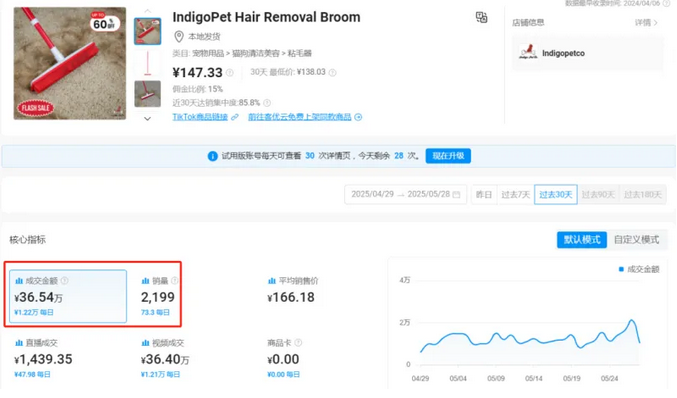Select the 过去90天 time range tab
677x398 pixels.
[598, 195]
